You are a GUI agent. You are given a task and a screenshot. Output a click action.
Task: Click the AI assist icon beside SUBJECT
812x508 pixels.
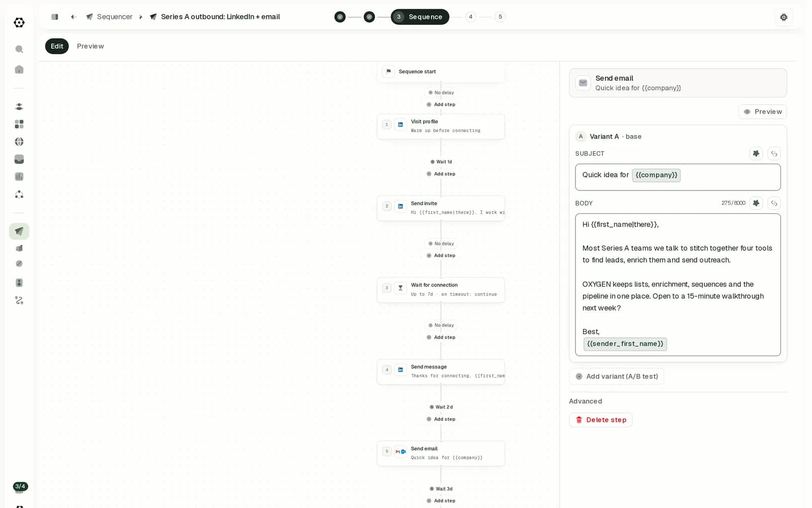[756, 153]
